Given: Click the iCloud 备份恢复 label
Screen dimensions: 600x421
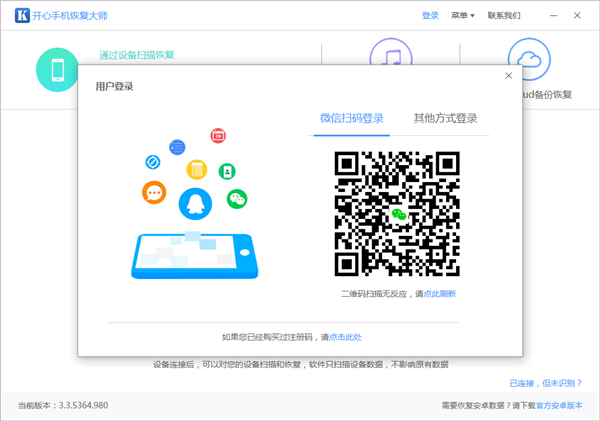Looking at the screenshot, I should (x=547, y=95).
